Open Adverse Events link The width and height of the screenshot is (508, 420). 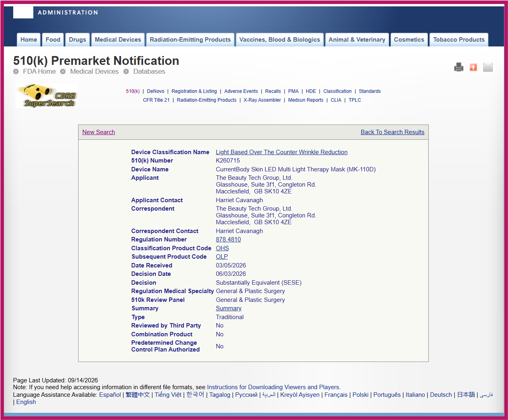click(x=241, y=91)
